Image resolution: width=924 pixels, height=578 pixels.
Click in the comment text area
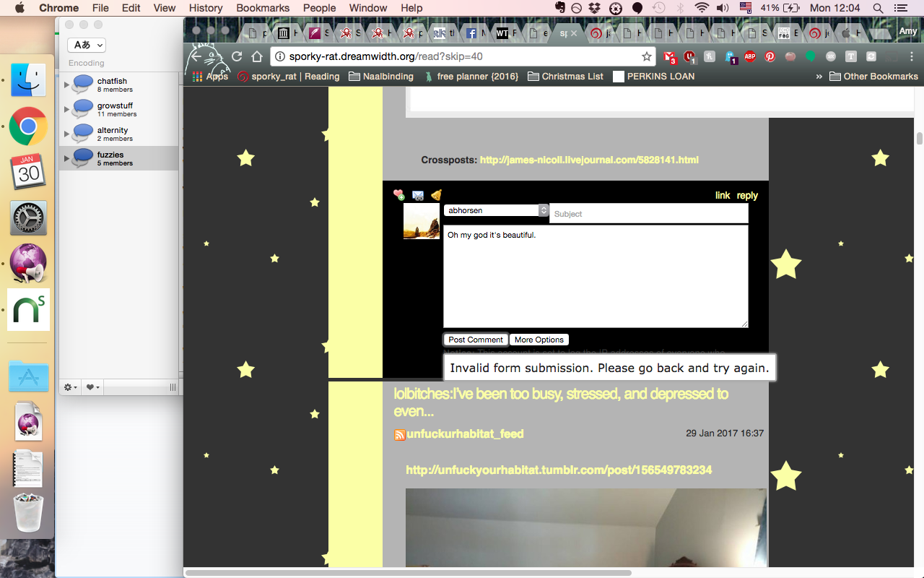pos(596,277)
